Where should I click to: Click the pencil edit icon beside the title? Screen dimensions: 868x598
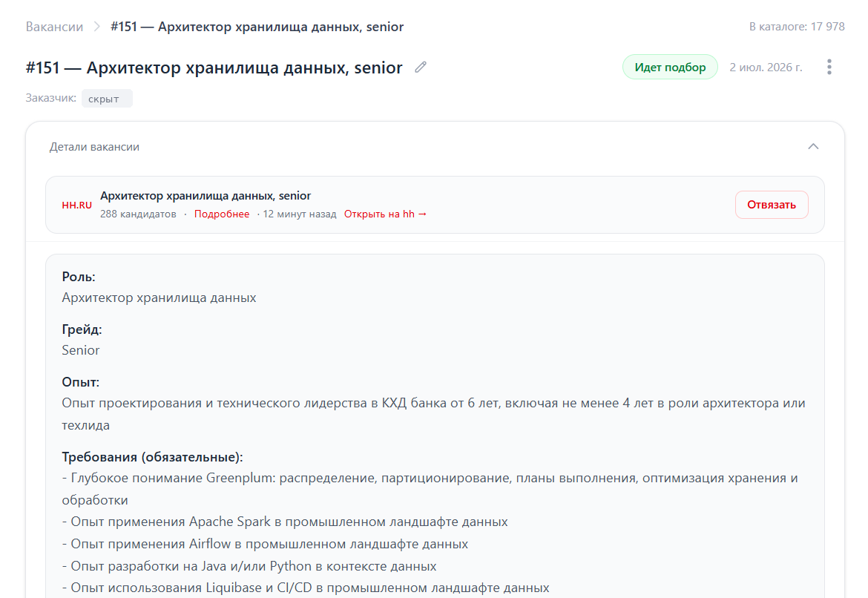[x=421, y=67]
